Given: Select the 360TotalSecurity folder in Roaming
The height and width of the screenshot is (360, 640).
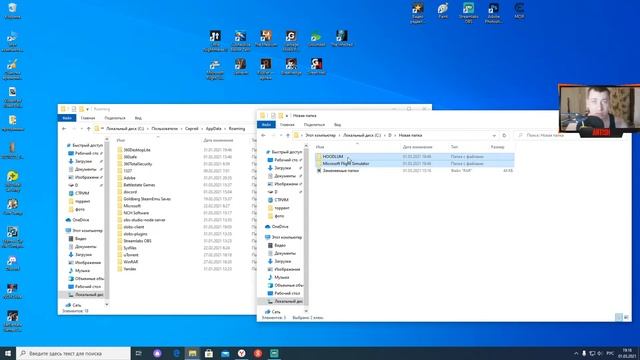Looking at the screenshot, I should (138, 164).
